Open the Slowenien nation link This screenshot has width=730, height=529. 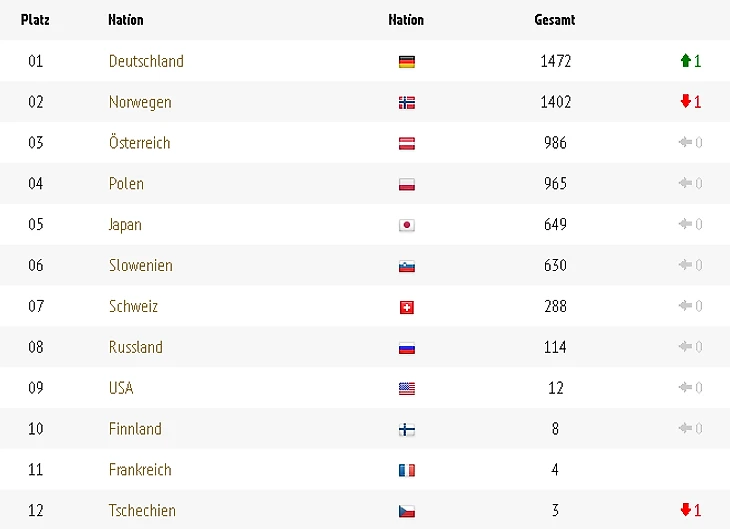point(141,265)
